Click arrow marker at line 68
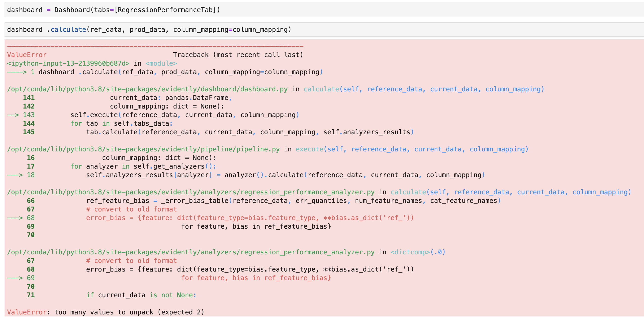Viewport: 644px width, 321px height. (x=15, y=218)
